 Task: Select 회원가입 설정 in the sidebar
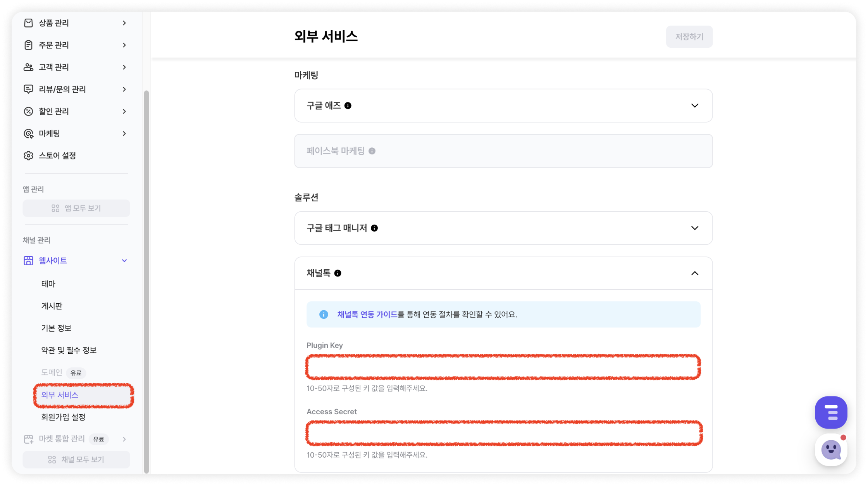63,417
